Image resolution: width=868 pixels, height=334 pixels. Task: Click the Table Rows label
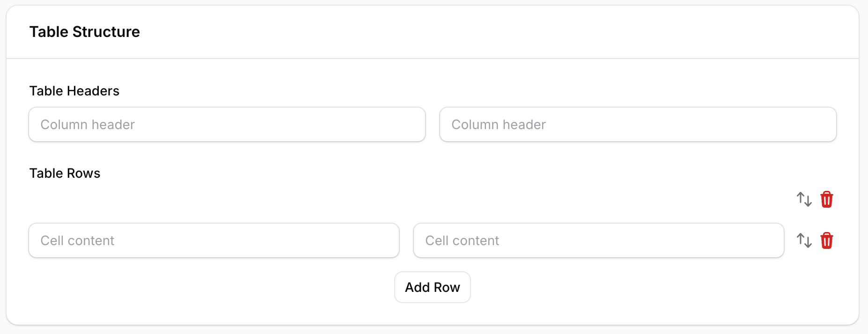click(65, 173)
